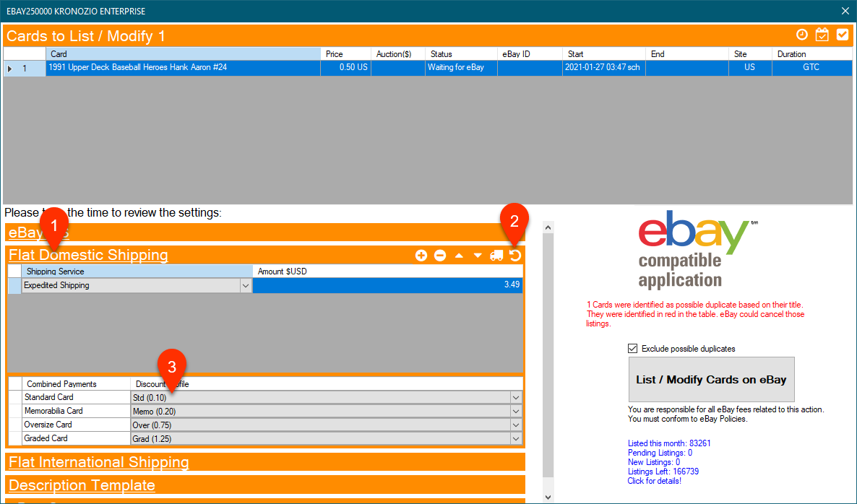Screen dimensions: 857x504
Task: Open the Std (0.10) discount profile dropdown
Action: pyautogui.click(x=515, y=398)
